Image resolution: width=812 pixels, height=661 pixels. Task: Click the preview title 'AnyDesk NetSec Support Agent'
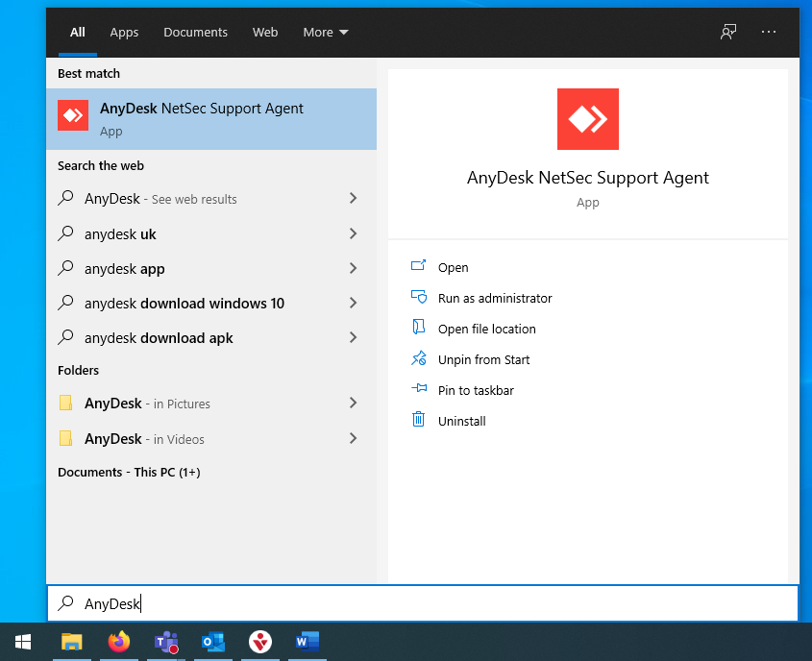pos(588,178)
